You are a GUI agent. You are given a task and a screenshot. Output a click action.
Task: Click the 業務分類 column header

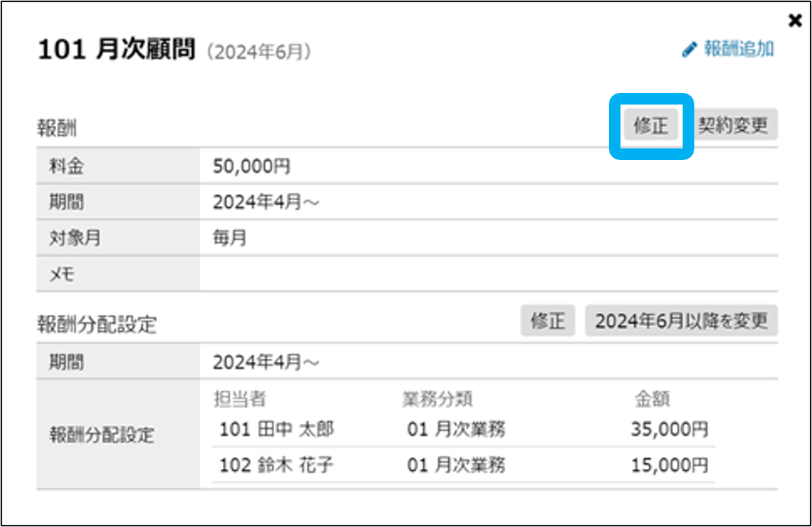pos(438,399)
